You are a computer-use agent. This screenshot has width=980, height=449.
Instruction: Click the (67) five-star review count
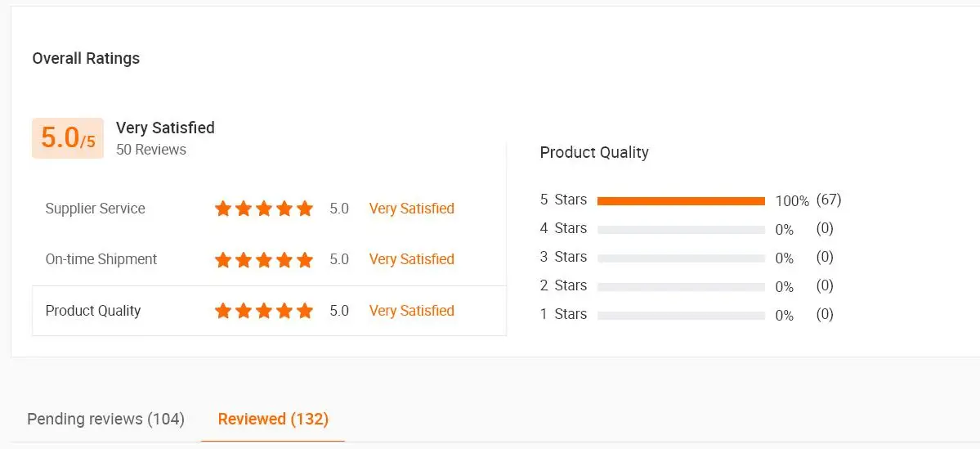[x=828, y=200]
